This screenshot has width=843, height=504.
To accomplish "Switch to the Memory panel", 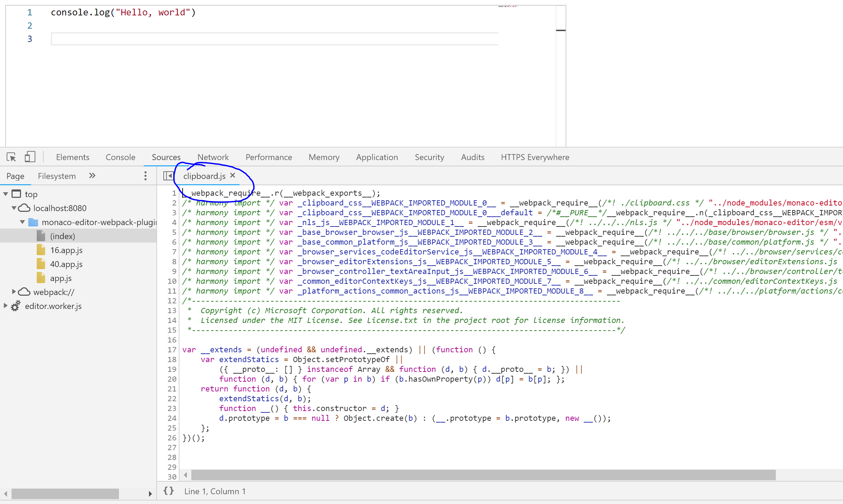I will point(324,157).
